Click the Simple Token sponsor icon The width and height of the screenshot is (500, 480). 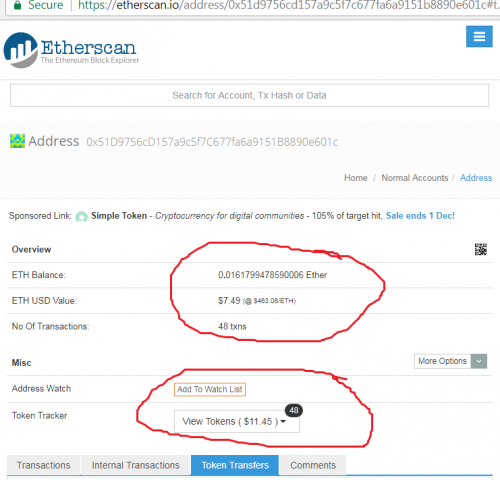coord(81,216)
